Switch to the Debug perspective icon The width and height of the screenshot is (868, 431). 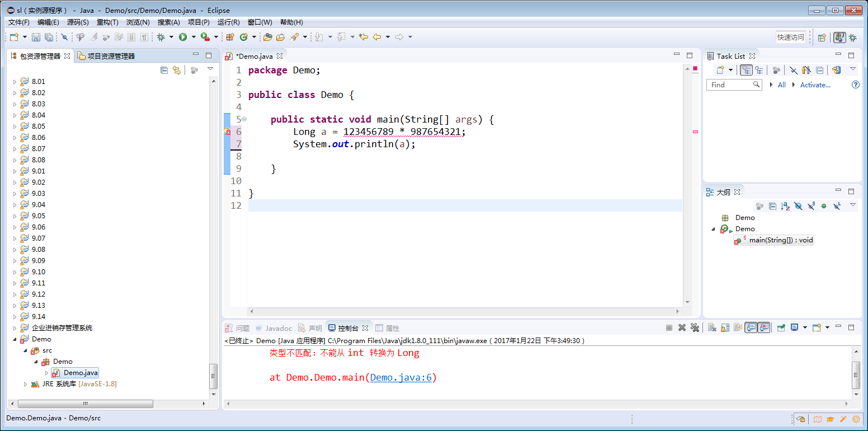pos(853,38)
